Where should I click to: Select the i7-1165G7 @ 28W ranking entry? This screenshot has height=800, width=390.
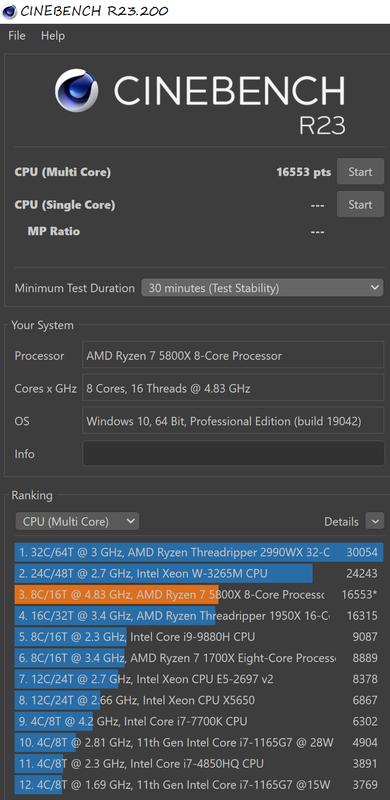tap(199, 742)
